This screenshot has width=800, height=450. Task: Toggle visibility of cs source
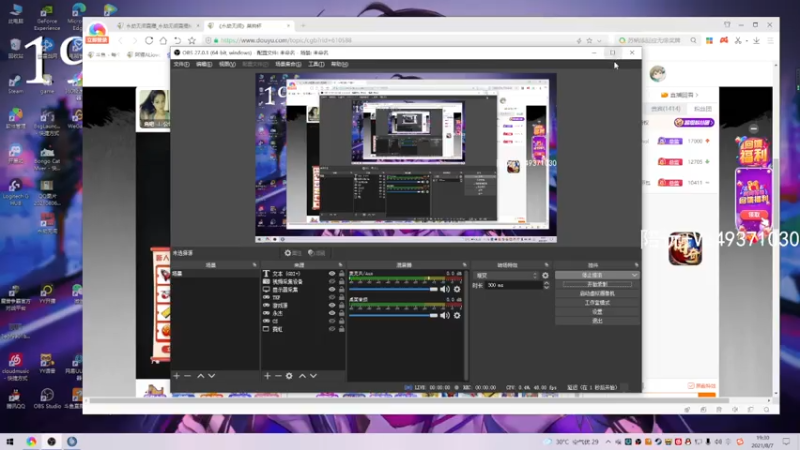332,321
